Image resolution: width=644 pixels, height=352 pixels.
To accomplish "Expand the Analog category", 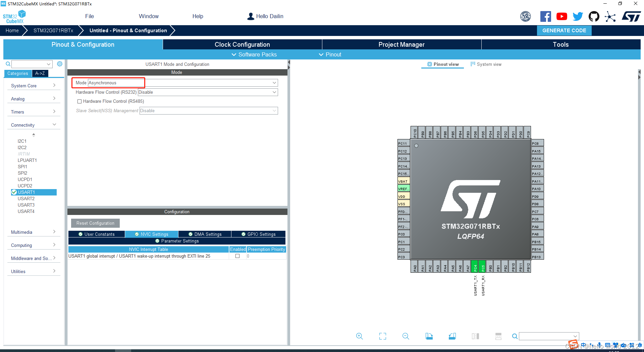I will tap(33, 99).
